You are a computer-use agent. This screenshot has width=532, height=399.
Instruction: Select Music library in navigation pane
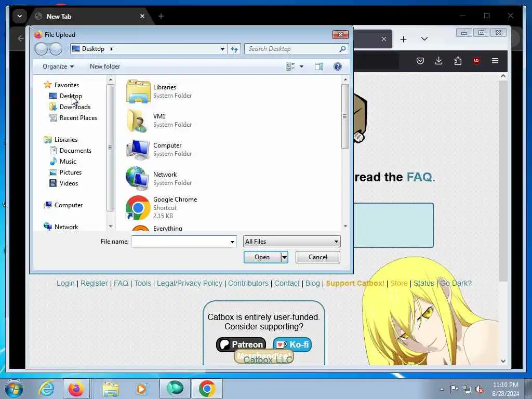[68, 162]
